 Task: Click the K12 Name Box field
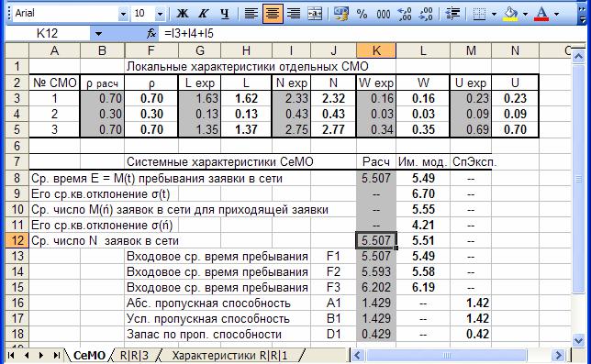tap(48, 34)
